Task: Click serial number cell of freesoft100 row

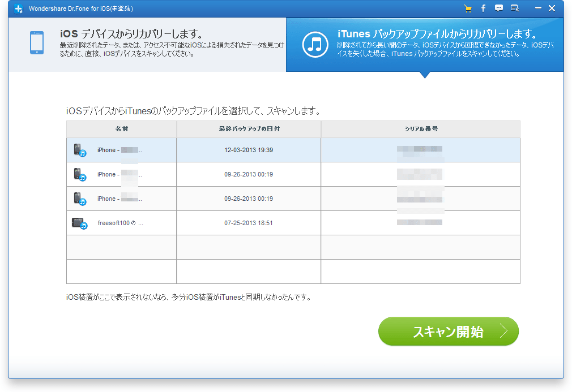Action: [421, 223]
